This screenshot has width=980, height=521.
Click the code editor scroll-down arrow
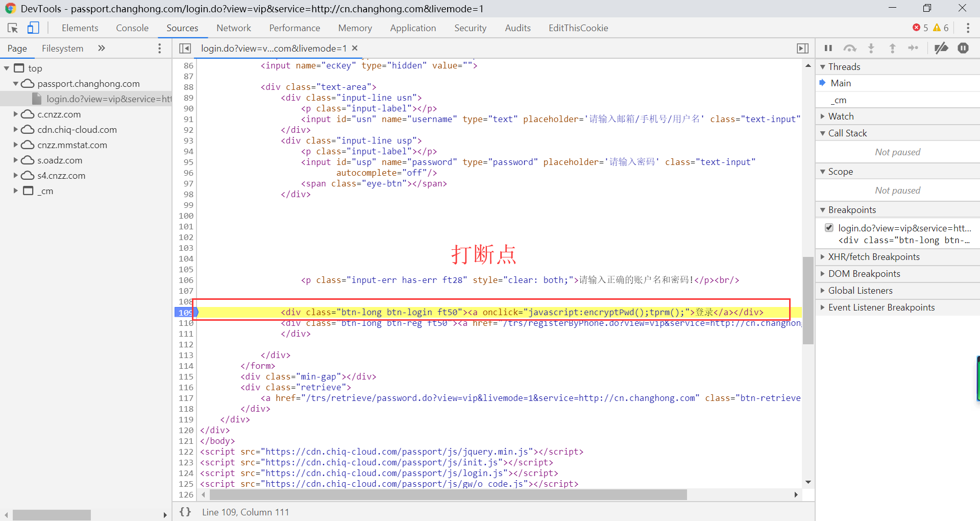coord(808,482)
